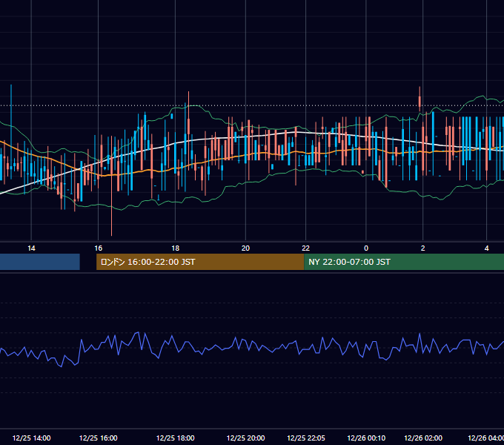
Task: Click the 12/25 18:00 date label
Action: pos(175,438)
